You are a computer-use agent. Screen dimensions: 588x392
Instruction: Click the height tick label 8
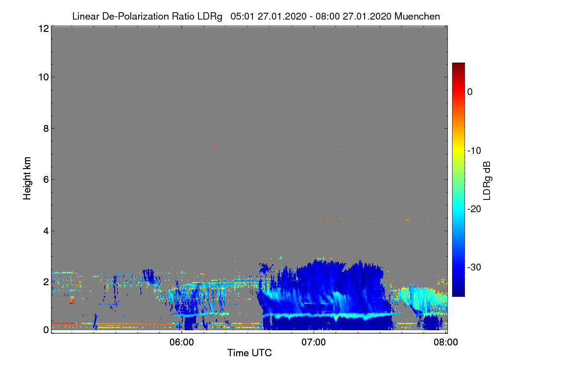(45, 128)
